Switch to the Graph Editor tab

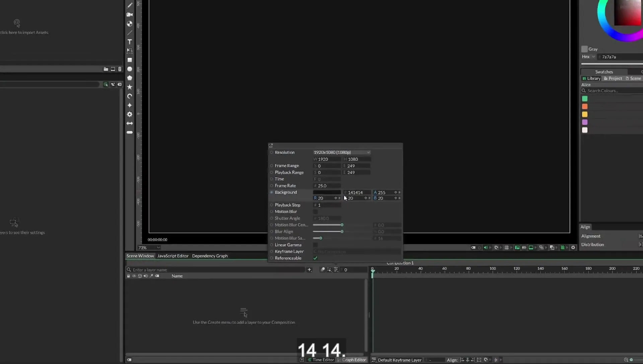[x=352, y=360]
